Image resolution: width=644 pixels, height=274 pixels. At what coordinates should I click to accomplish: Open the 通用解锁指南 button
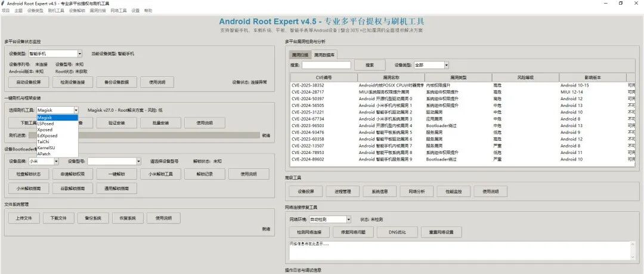116,189
